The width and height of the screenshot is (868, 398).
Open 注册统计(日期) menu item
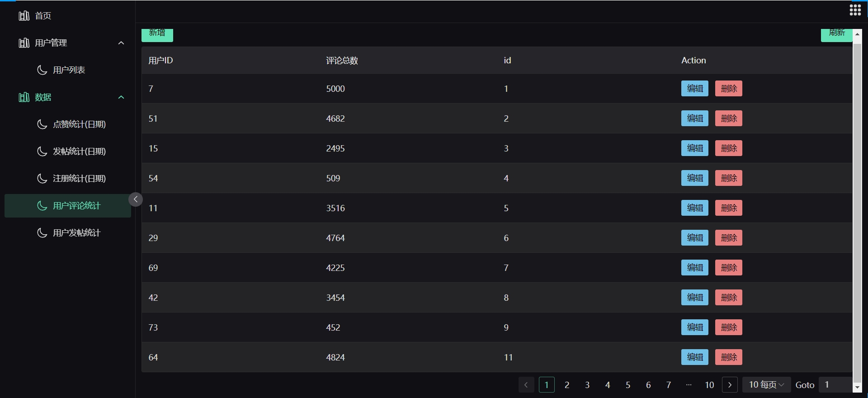pos(79,179)
